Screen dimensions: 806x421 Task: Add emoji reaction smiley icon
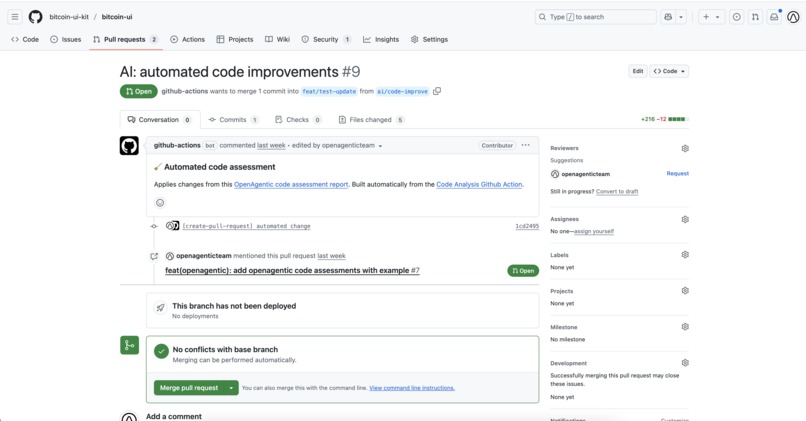coord(160,203)
